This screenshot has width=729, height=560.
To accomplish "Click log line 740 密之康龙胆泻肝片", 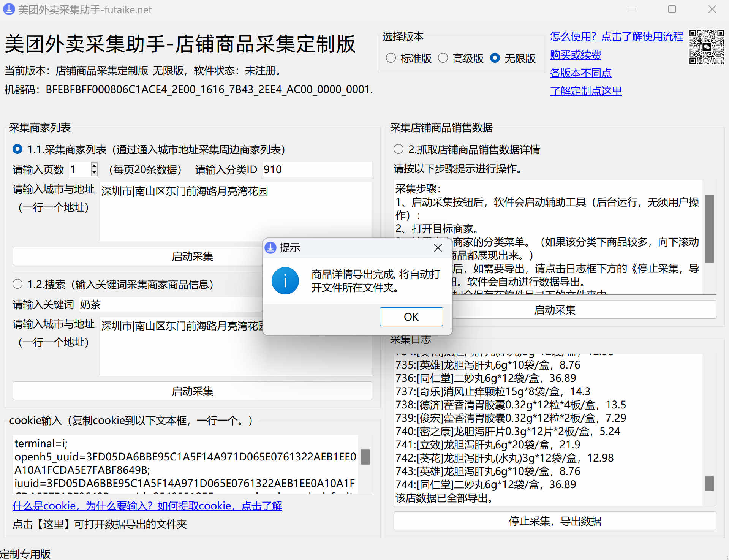I will pos(508,431).
